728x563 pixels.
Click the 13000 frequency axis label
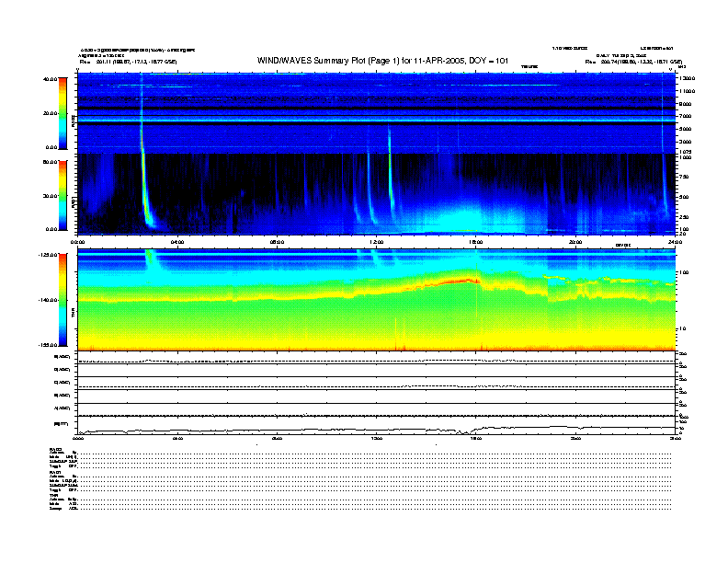[x=688, y=78]
